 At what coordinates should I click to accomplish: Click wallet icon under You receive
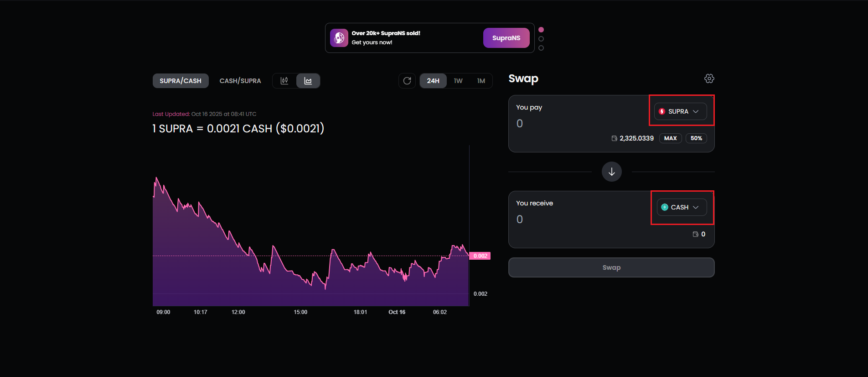pos(695,234)
